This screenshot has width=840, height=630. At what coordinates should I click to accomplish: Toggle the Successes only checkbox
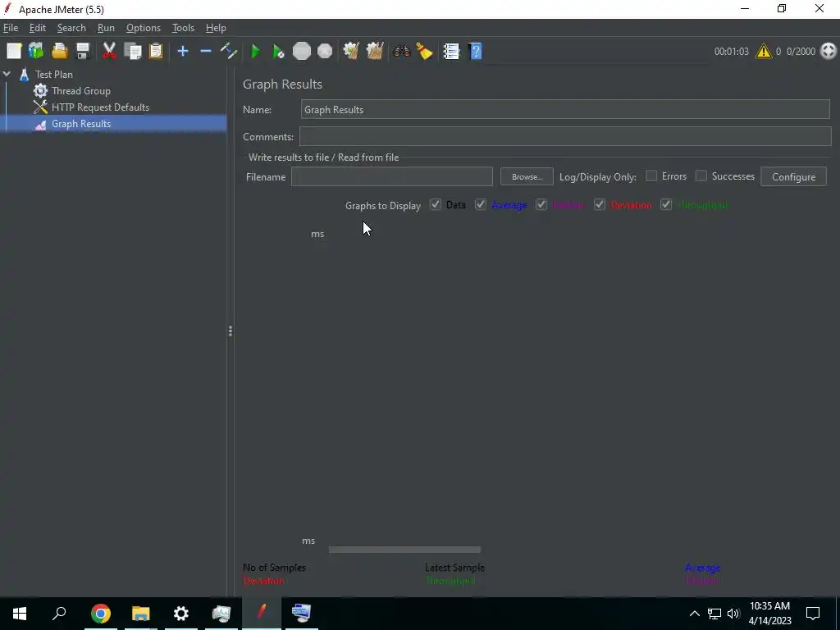(x=701, y=176)
